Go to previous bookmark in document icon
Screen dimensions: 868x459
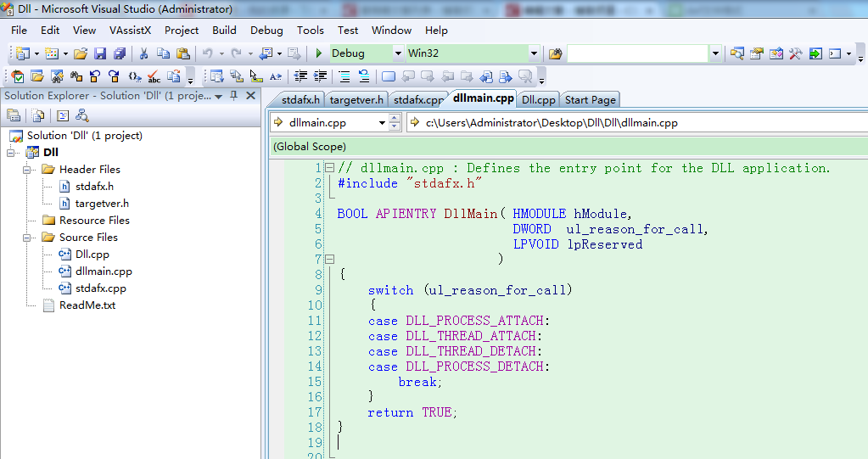coord(486,76)
